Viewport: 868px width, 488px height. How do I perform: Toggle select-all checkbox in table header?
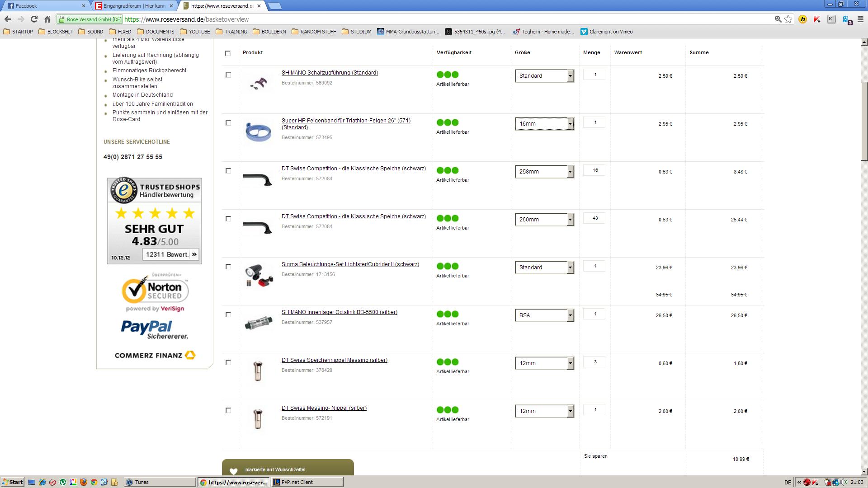tap(228, 53)
